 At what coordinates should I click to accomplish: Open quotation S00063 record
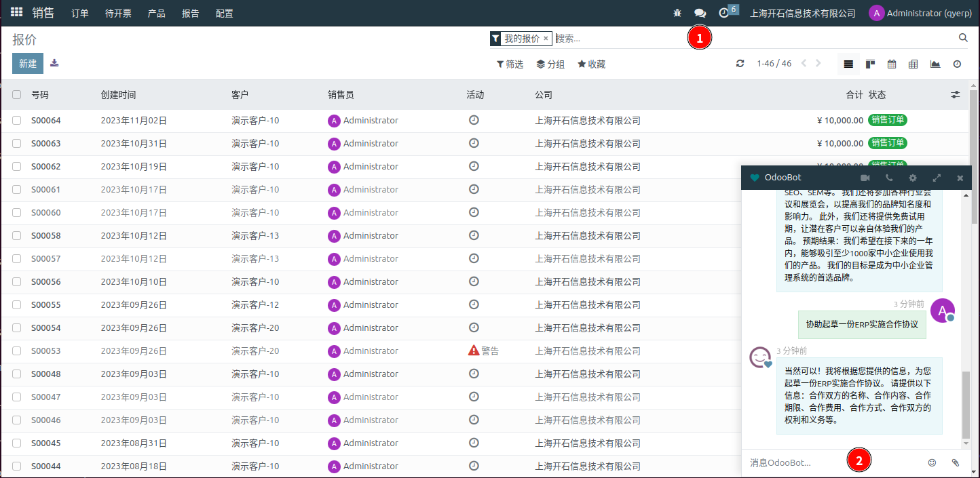coord(46,144)
